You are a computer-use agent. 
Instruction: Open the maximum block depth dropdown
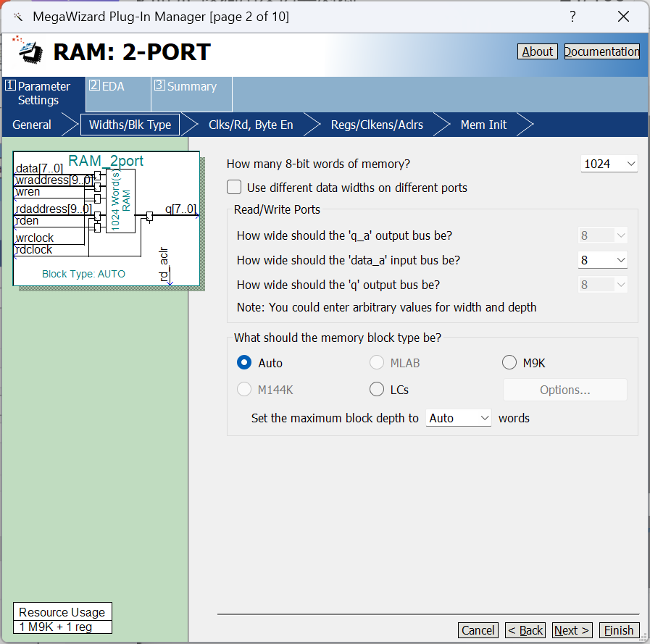(x=458, y=418)
